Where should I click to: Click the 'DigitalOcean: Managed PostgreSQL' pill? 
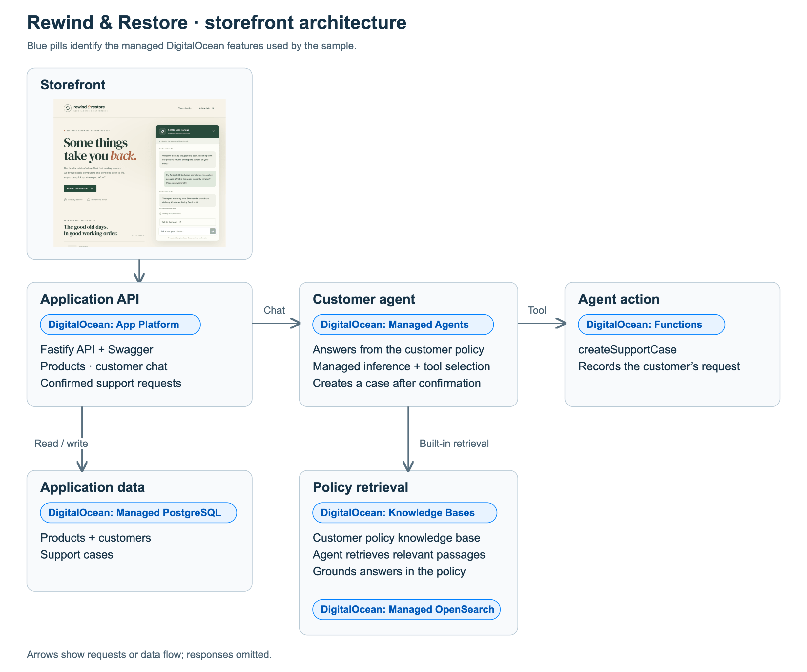[x=138, y=513]
